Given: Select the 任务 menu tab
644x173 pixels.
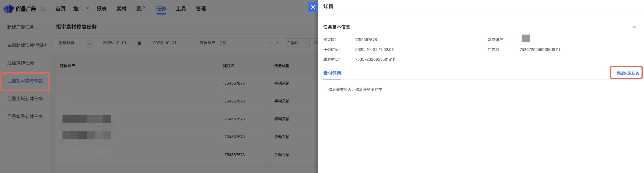Looking at the screenshot, I should pyautogui.click(x=161, y=9).
